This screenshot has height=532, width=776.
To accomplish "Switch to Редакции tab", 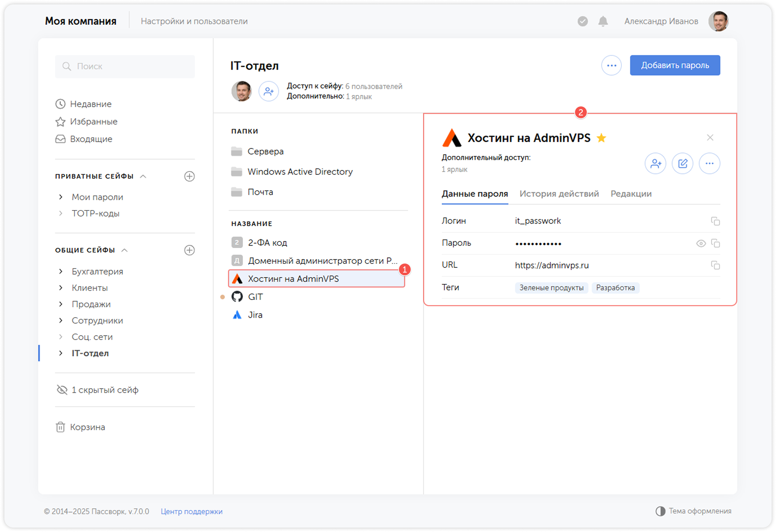I will click(x=631, y=194).
